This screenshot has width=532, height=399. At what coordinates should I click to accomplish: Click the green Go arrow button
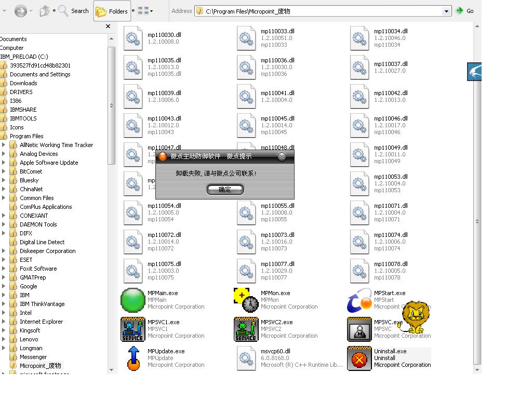click(x=465, y=11)
